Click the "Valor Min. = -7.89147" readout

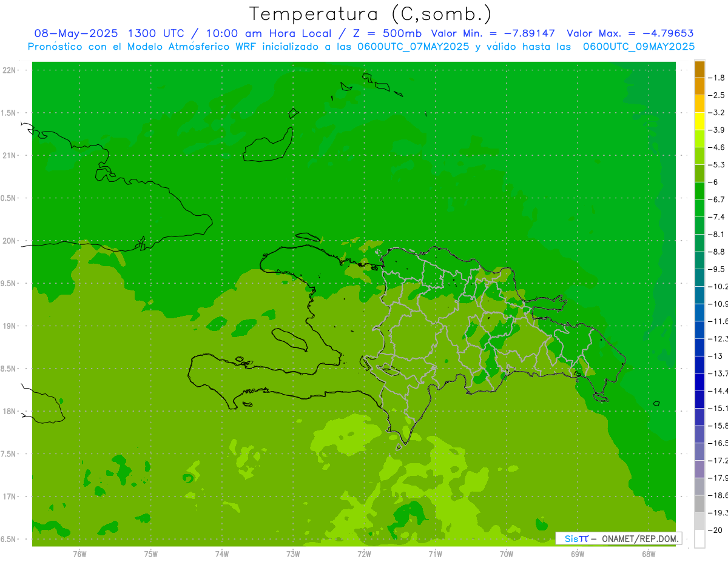pos(493,33)
